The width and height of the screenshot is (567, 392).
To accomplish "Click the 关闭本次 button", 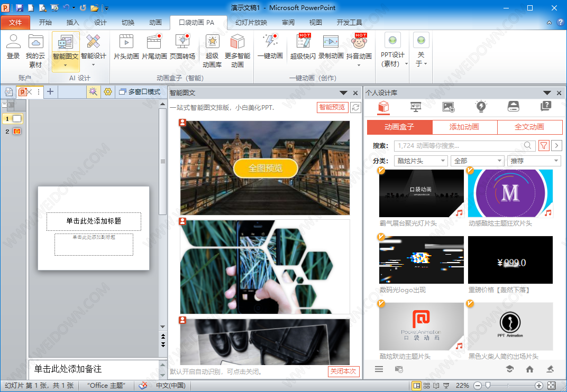I will click(343, 371).
